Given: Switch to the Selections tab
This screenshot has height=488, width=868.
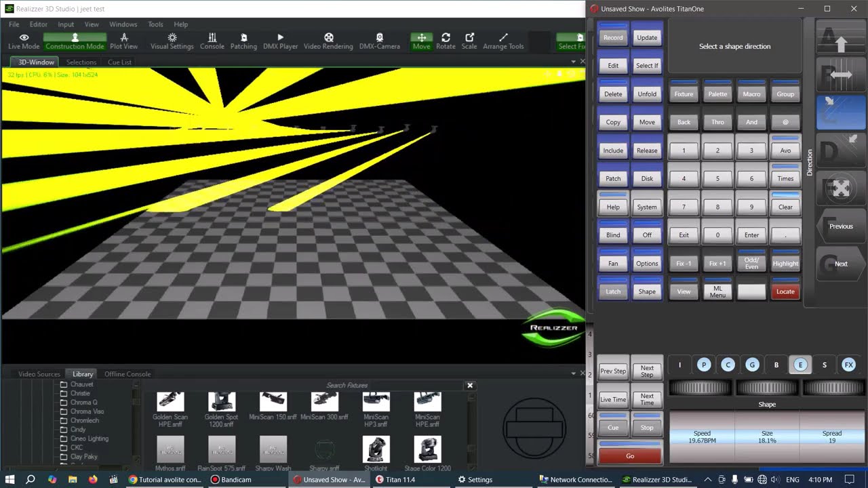Looking at the screenshot, I should 81,62.
